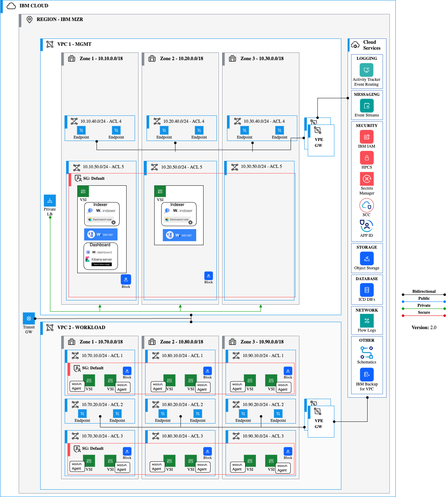Select the SCC cloud icon
The width and height of the screenshot is (448, 497).
366,206
